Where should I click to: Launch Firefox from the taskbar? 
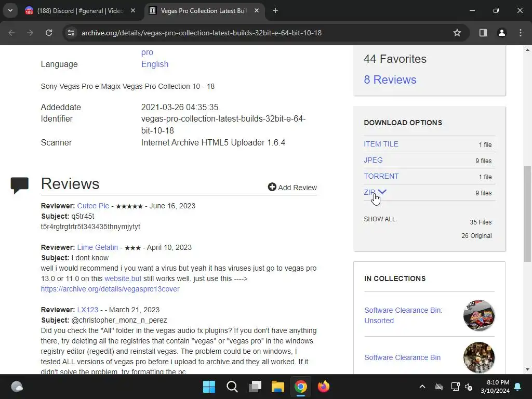coord(323,387)
